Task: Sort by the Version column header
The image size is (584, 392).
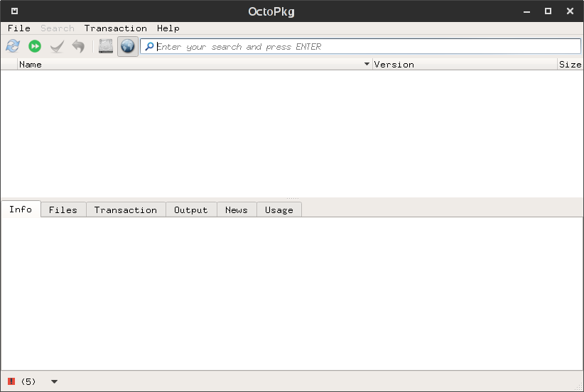Action: point(465,65)
